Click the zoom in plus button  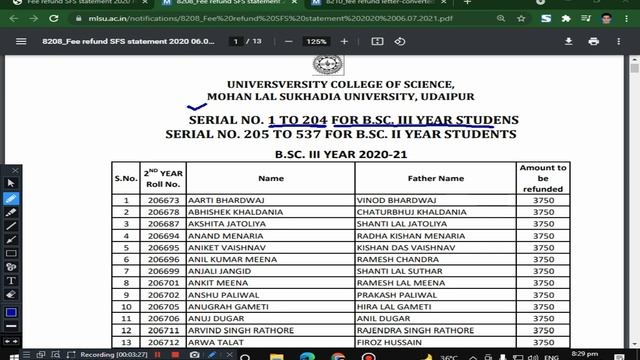tap(344, 42)
